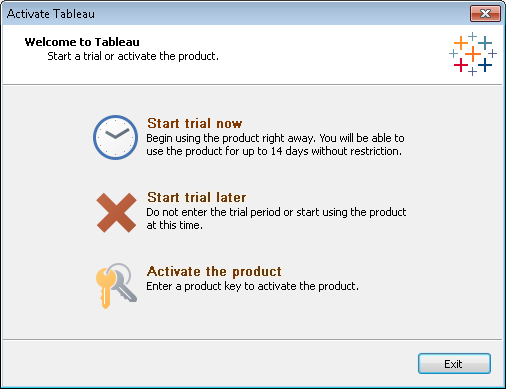Click the Welcome to Tableau heading
The height and width of the screenshot is (389, 506).
[x=82, y=42]
